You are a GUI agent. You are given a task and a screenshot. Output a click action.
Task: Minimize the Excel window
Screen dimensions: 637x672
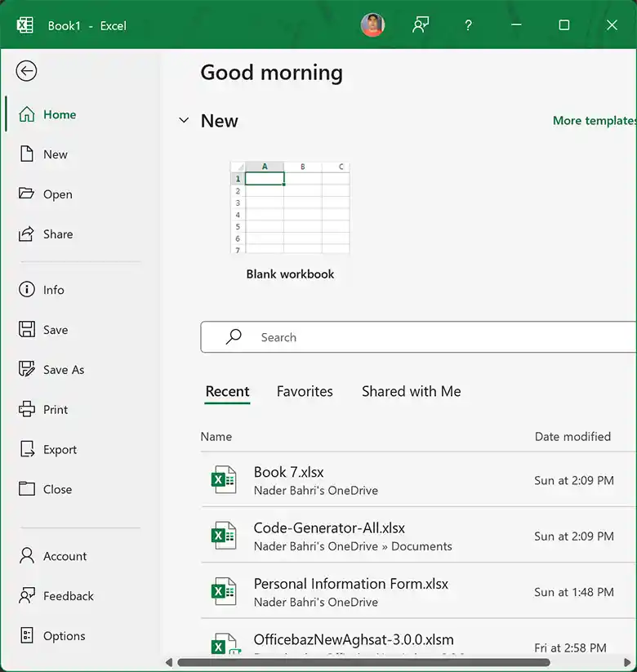pos(516,24)
